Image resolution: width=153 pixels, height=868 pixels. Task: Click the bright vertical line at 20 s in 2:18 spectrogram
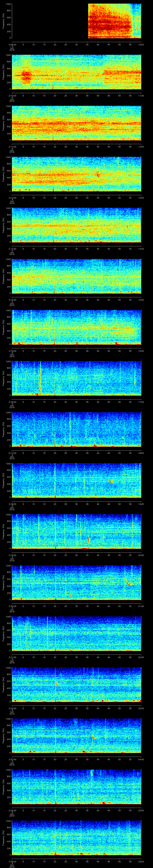click(x=55, y=480)
